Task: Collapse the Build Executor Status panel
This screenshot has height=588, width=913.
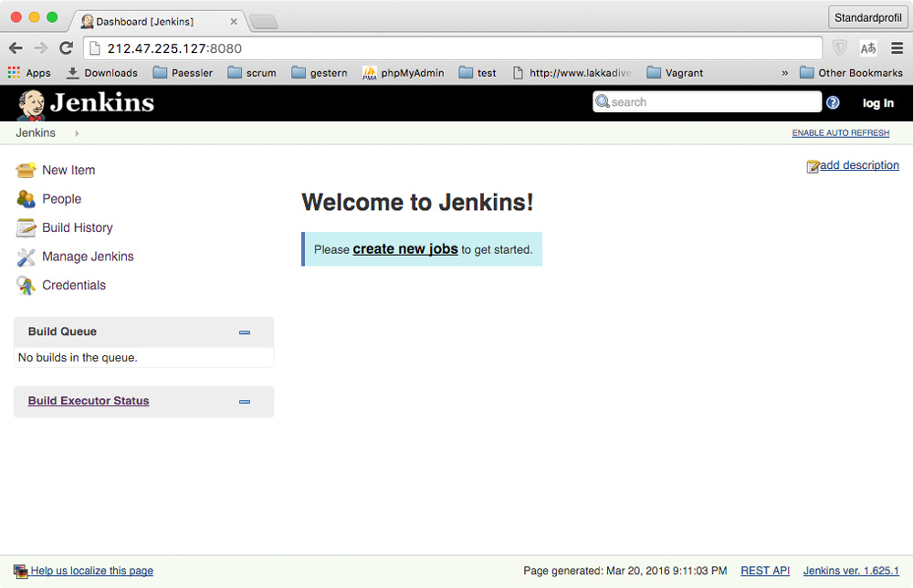Action: [245, 402]
